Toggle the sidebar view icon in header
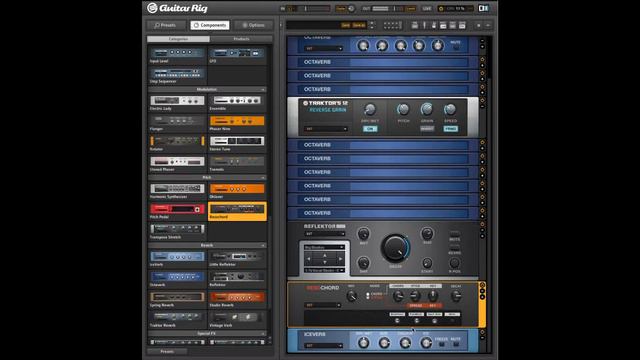This screenshot has width=640, height=360. pos(483,8)
